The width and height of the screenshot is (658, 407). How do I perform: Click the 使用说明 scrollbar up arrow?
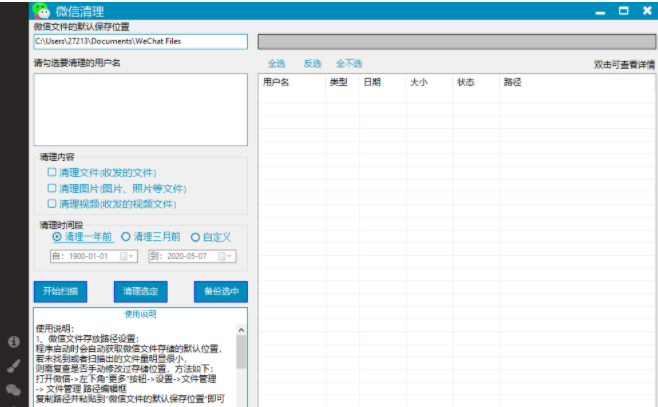(x=241, y=330)
